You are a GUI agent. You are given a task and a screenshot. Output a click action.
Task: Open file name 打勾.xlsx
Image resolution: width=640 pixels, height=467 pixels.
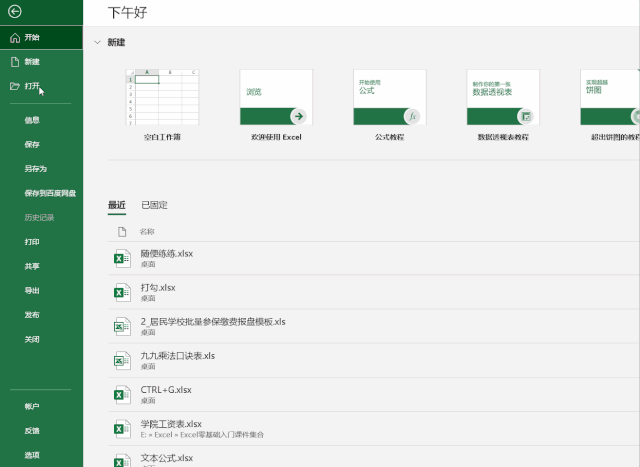point(158,288)
